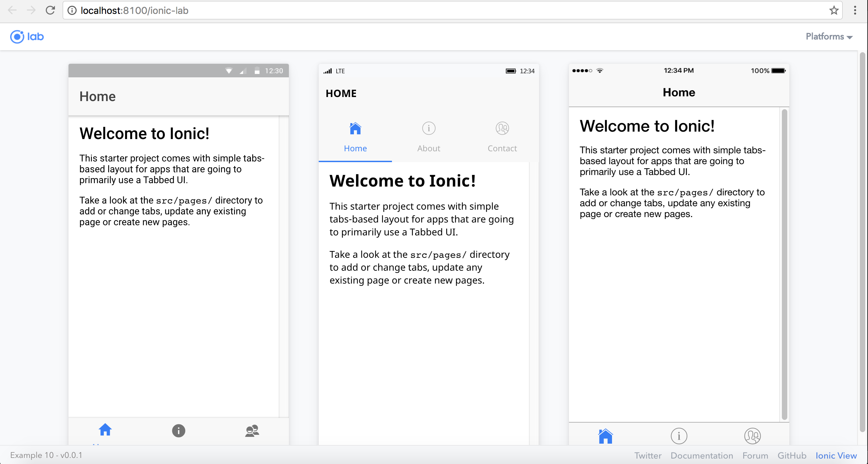Click the browser reload button

[50, 11]
